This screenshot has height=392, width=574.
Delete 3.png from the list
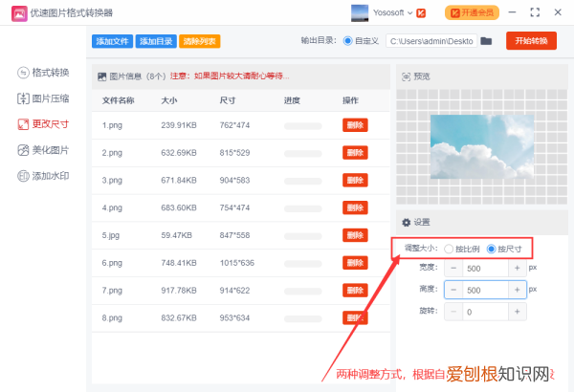tap(355, 180)
